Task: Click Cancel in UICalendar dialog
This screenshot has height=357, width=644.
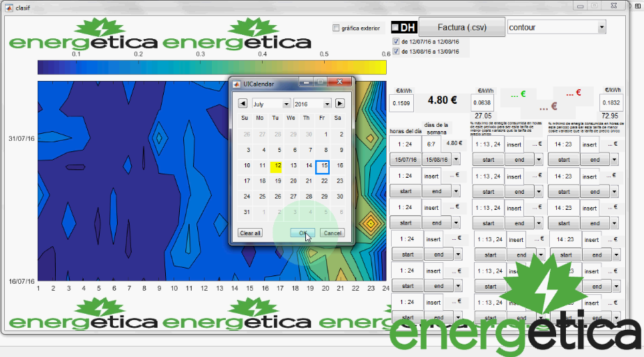Action: (x=332, y=233)
